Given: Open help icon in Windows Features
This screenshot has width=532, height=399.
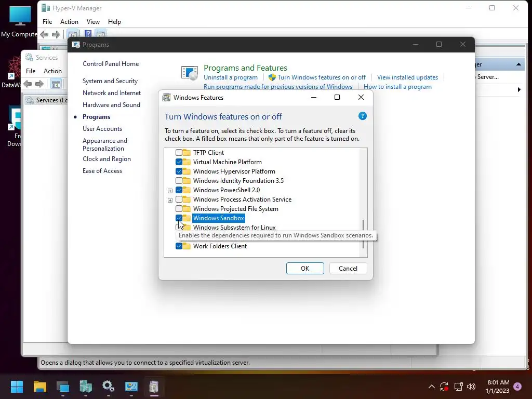Looking at the screenshot, I should tap(362, 116).
